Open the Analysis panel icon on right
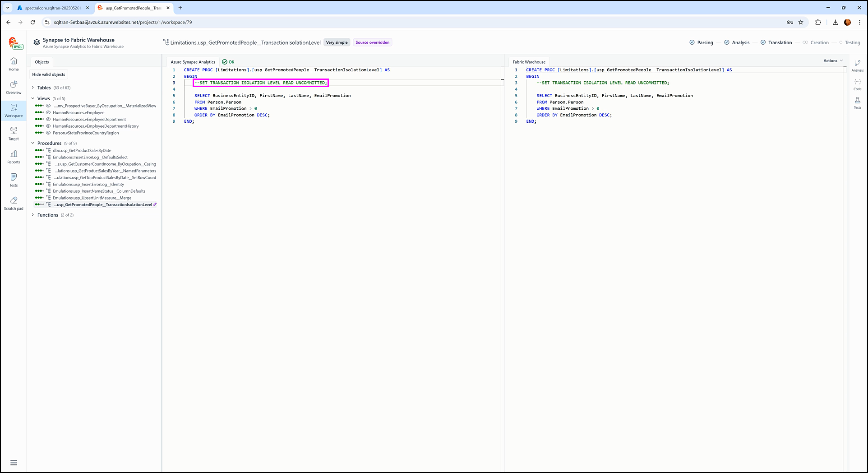Viewport: 868px width, 473px height. tap(857, 65)
